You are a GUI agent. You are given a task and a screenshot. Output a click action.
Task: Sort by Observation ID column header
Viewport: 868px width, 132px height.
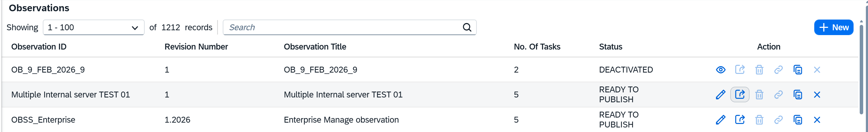[x=39, y=47]
